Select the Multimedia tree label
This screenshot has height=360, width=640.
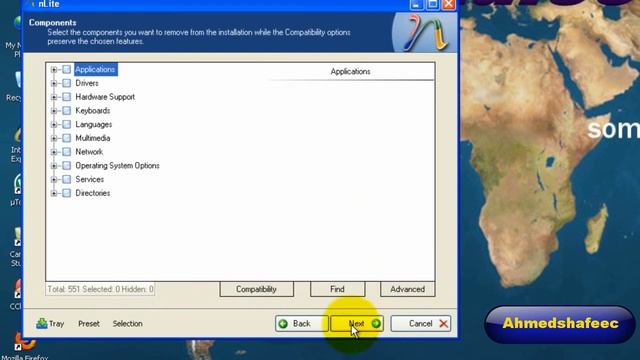click(93, 138)
